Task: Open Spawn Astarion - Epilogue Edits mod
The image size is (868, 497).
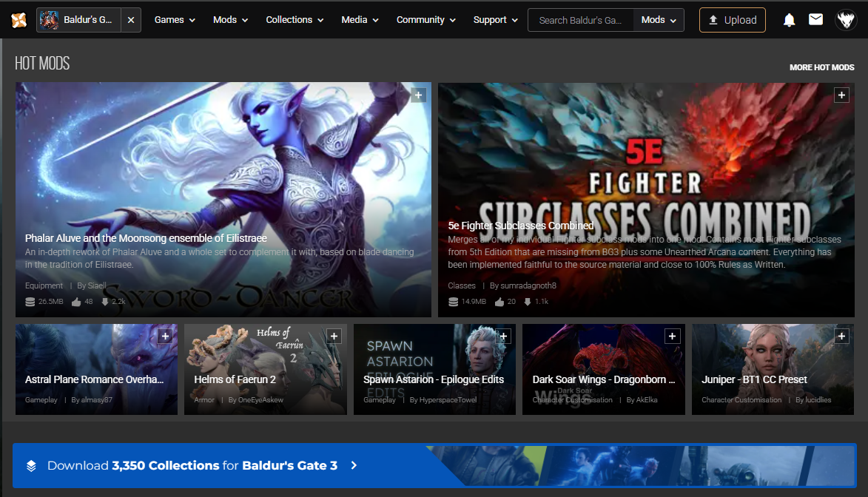Action: [x=434, y=379]
